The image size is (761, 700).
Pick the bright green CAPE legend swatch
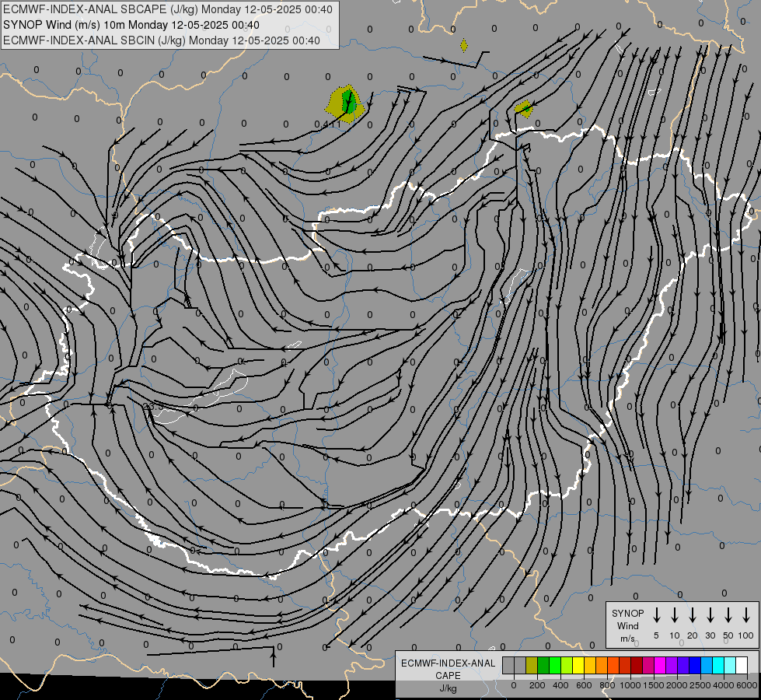[x=555, y=665]
